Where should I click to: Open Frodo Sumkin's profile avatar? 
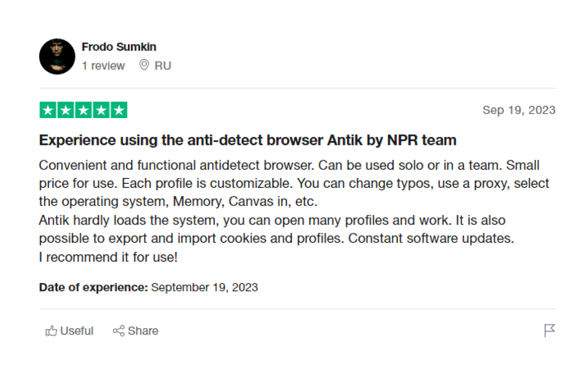[x=57, y=56]
